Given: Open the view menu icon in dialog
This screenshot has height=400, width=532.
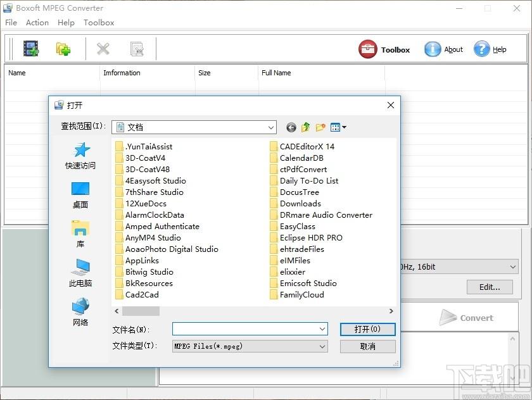Looking at the screenshot, I should 338,127.
